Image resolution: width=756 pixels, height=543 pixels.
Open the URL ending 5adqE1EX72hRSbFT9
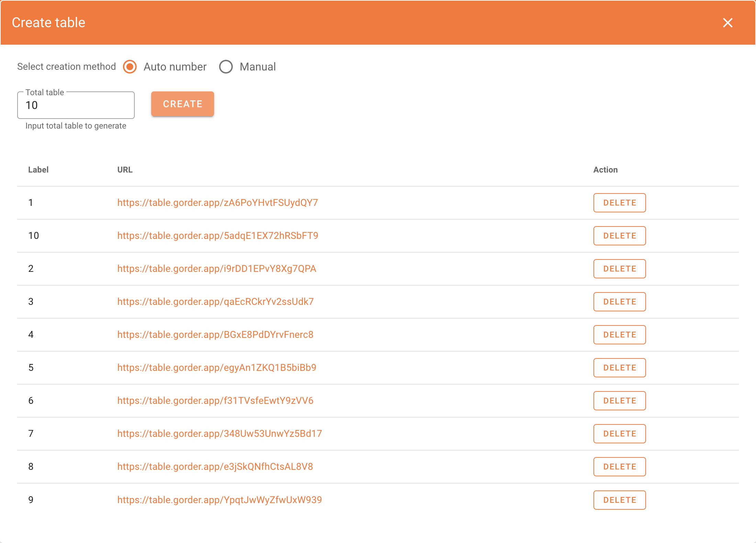[x=218, y=236]
